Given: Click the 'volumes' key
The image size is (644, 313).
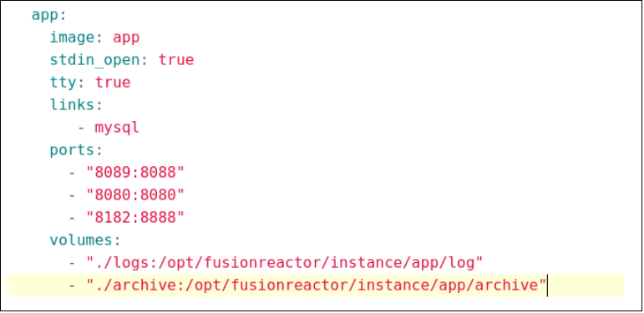Looking at the screenshot, I should (81, 240).
